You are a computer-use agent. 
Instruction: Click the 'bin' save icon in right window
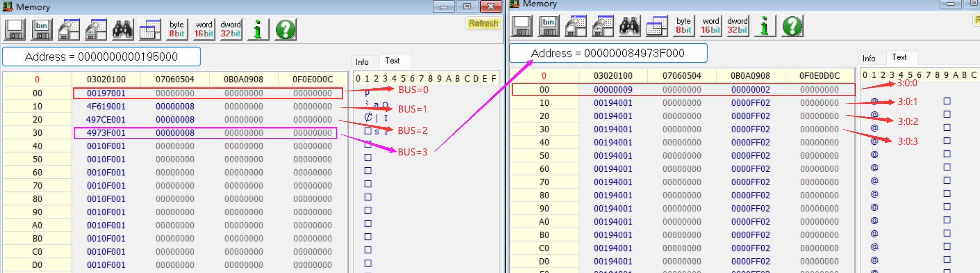(x=549, y=26)
